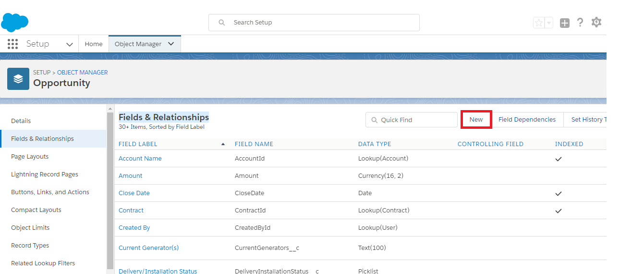Click the search magnifier in Search Setup
The image size is (644, 274).
tap(222, 23)
